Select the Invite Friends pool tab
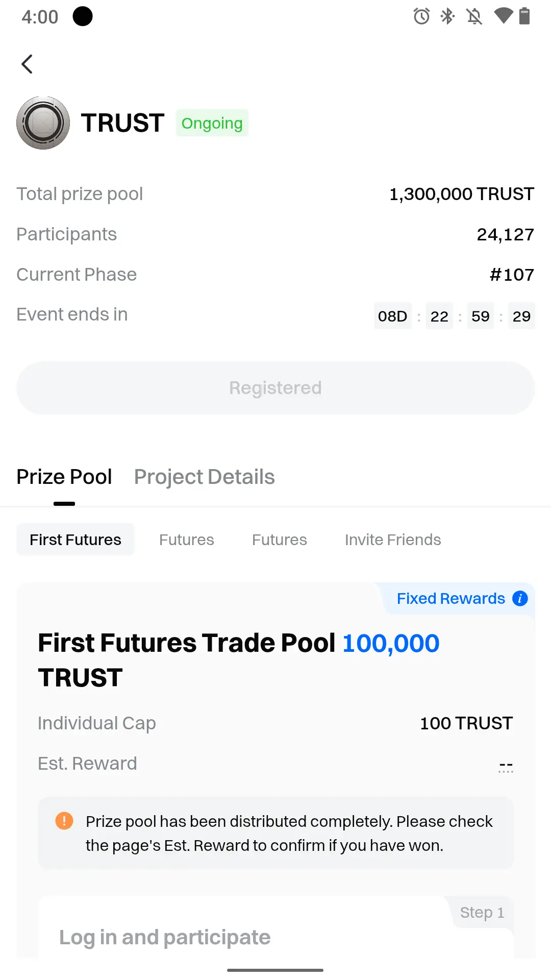The height and width of the screenshot is (980, 551). point(393,540)
